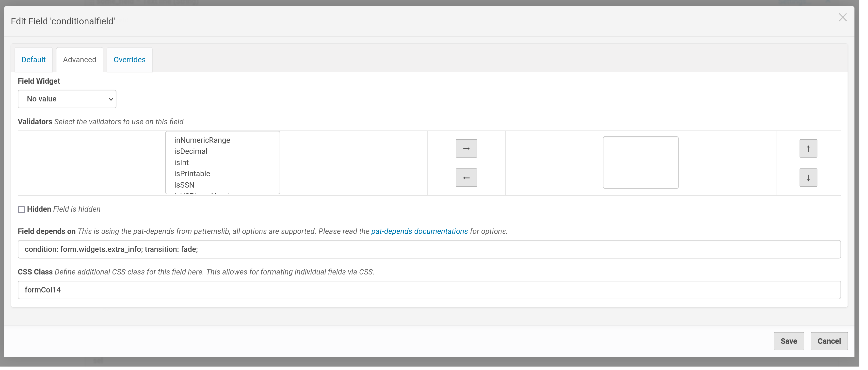Switch to the Default tab
This screenshot has height=370, width=868.
33,60
